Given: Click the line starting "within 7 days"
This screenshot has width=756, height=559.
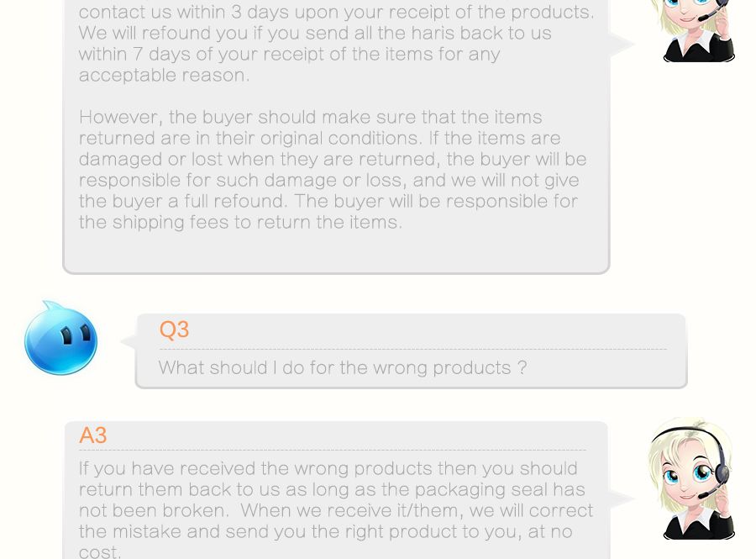Looking at the screenshot, I should (289, 54).
